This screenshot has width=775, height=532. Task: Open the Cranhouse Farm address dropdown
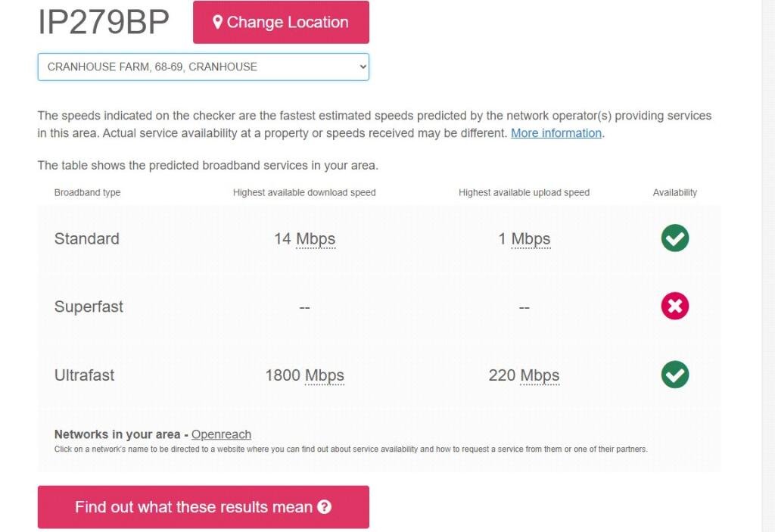point(203,67)
